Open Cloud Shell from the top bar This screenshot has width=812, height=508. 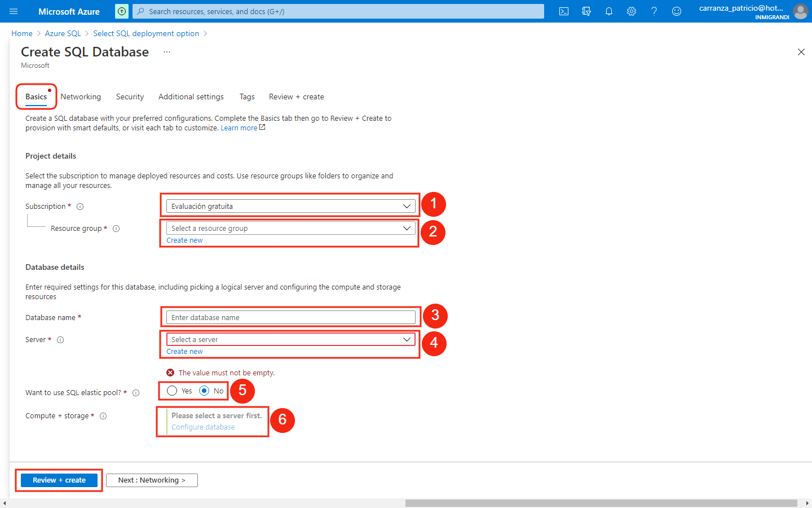click(564, 11)
